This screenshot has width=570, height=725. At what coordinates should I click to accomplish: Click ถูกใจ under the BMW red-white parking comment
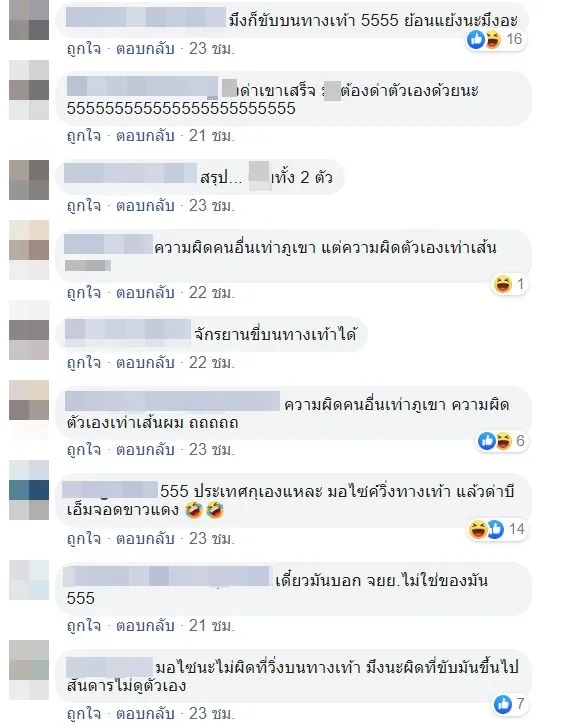pos(84,539)
